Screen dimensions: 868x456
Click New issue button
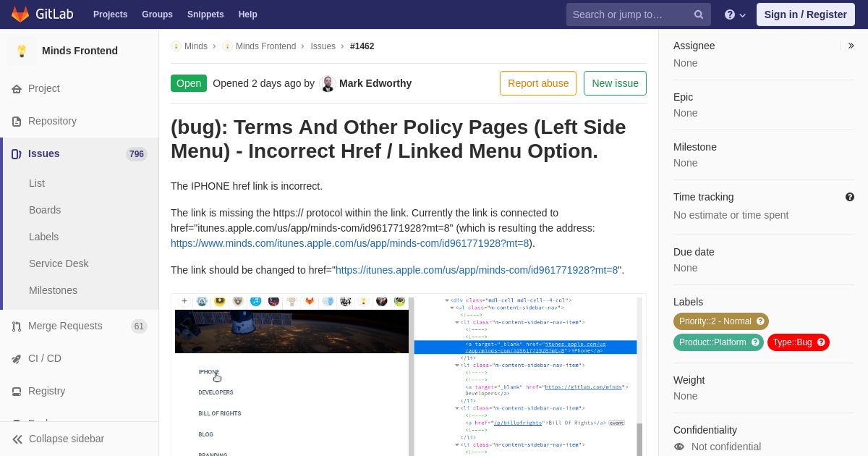pos(615,83)
